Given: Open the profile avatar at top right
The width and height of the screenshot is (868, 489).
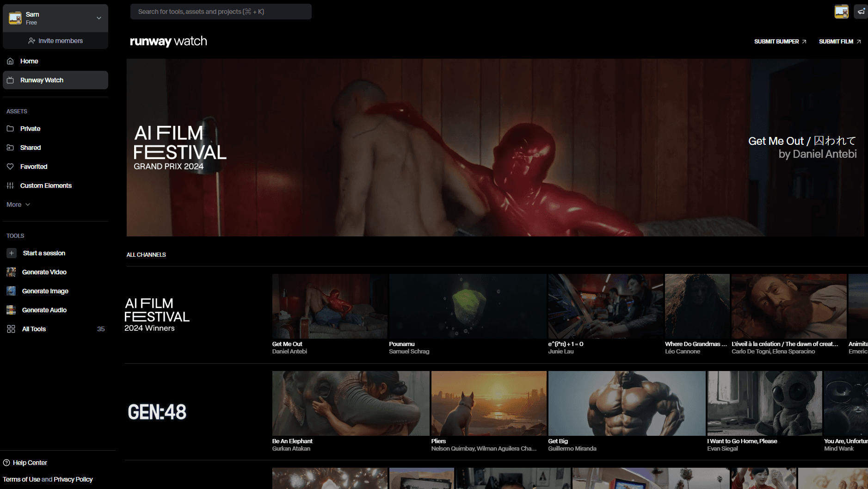Looking at the screenshot, I should tap(842, 12).
